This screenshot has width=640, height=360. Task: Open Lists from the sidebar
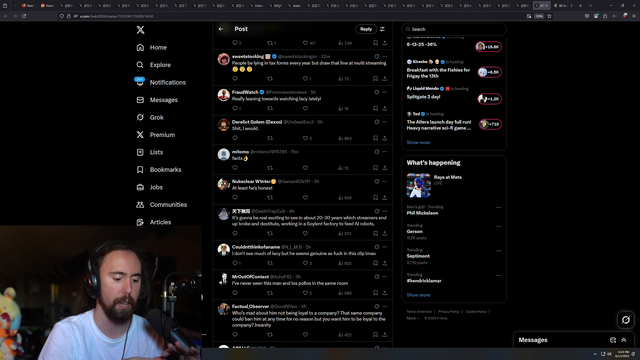(150, 152)
